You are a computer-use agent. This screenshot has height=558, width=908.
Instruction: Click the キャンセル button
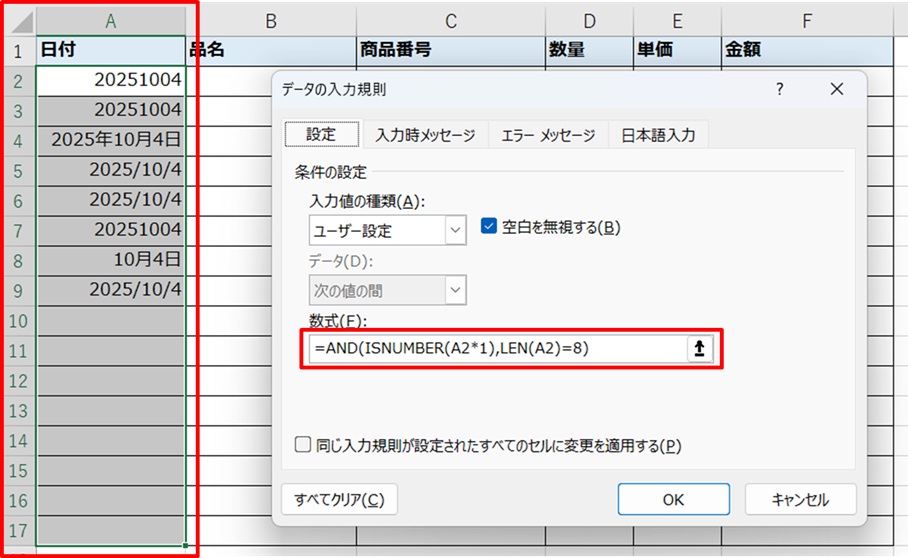pyautogui.click(x=800, y=499)
